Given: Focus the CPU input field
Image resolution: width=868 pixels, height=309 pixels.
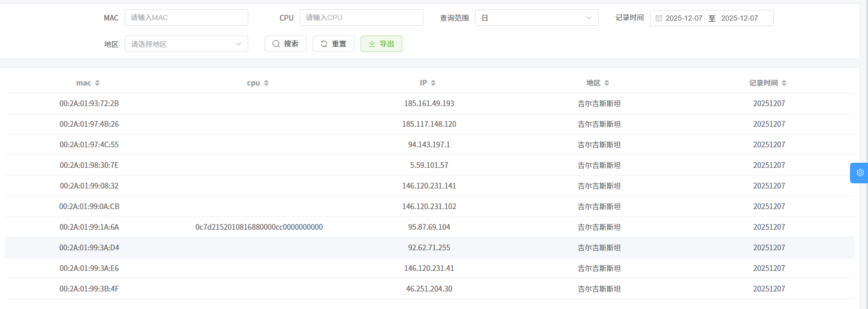Looking at the screenshot, I should 361,18.
